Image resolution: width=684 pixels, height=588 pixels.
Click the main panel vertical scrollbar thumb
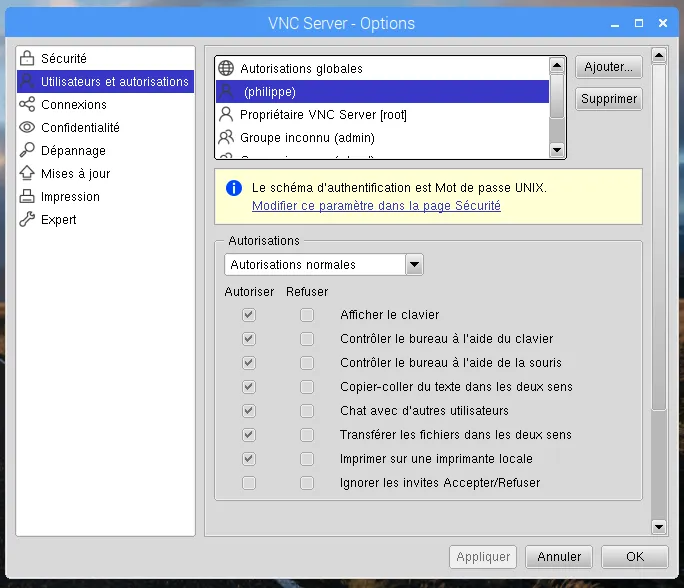click(659, 237)
